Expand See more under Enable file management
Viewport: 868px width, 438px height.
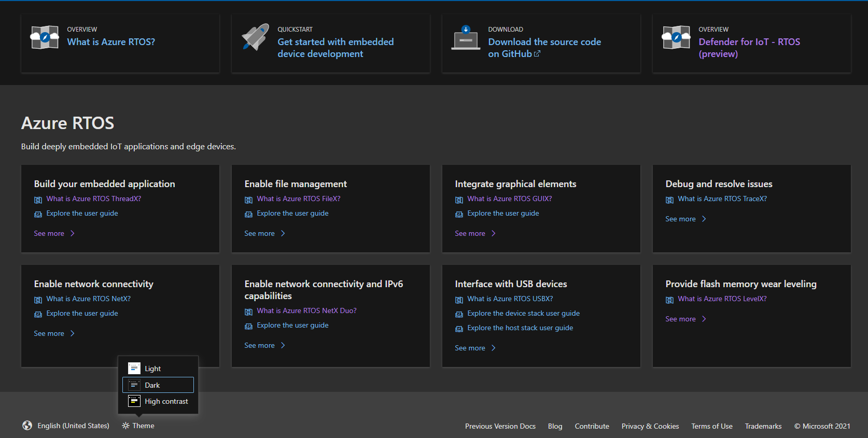pos(265,233)
